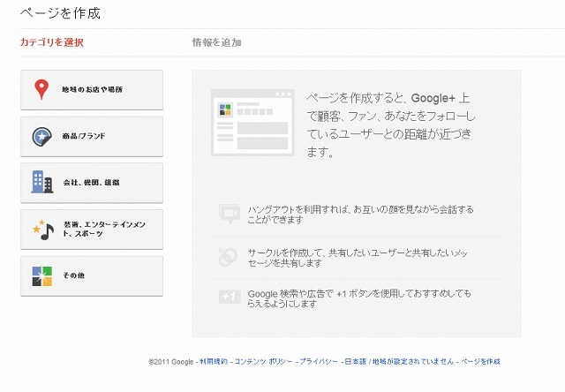Click the ハングアウトを利用すれば description text
The height and width of the screenshot is (392, 565).
coord(360,215)
